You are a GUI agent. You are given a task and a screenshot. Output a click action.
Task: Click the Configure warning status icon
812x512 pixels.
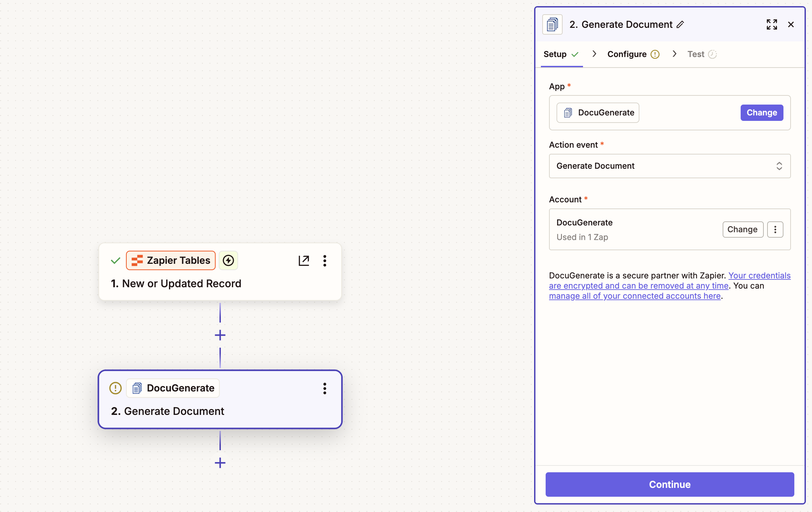tap(655, 54)
